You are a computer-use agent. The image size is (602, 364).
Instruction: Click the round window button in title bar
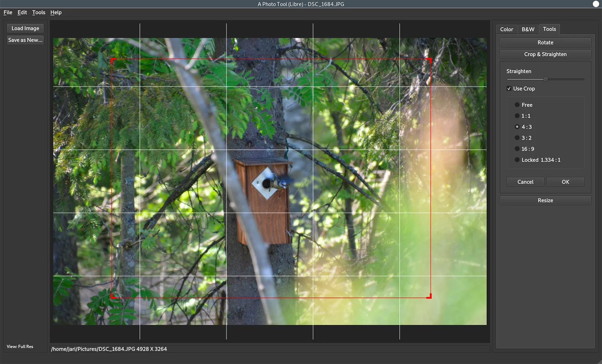point(596,4)
